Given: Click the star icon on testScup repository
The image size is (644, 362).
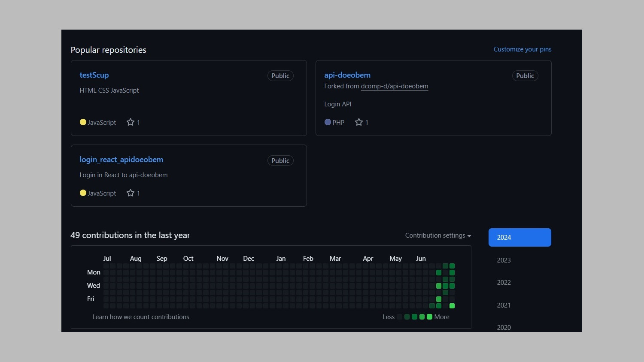Looking at the screenshot, I should (131, 122).
